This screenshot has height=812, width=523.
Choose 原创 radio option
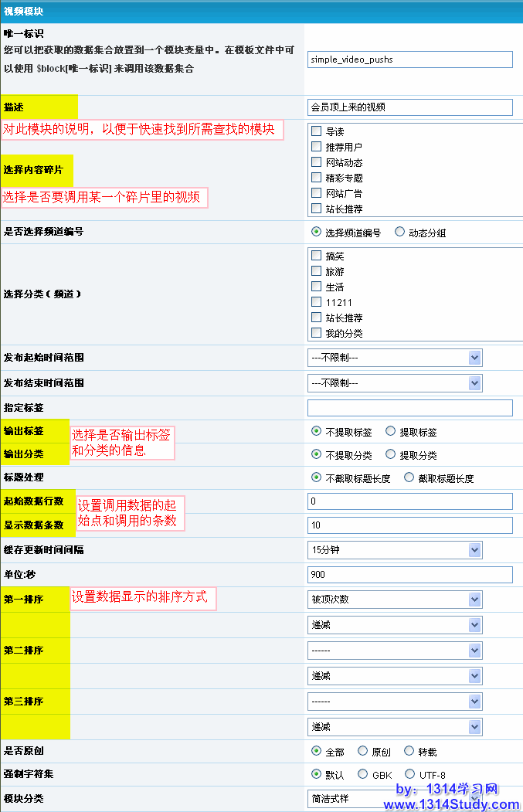coord(362,751)
